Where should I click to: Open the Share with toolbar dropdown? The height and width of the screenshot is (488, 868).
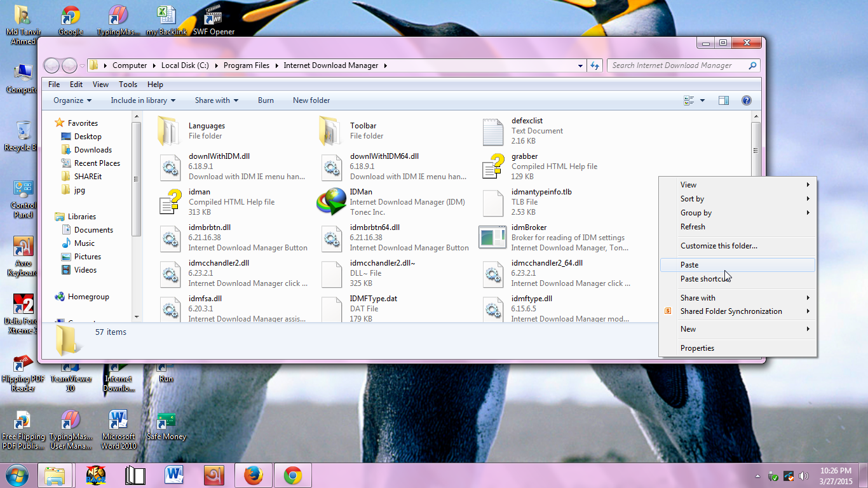(x=217, y=100)
